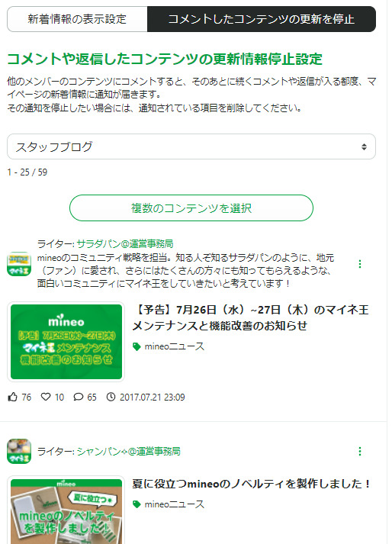Open サラダパン@運営事務局 writer link
This screenshot has width=392, height=544.
125,244
